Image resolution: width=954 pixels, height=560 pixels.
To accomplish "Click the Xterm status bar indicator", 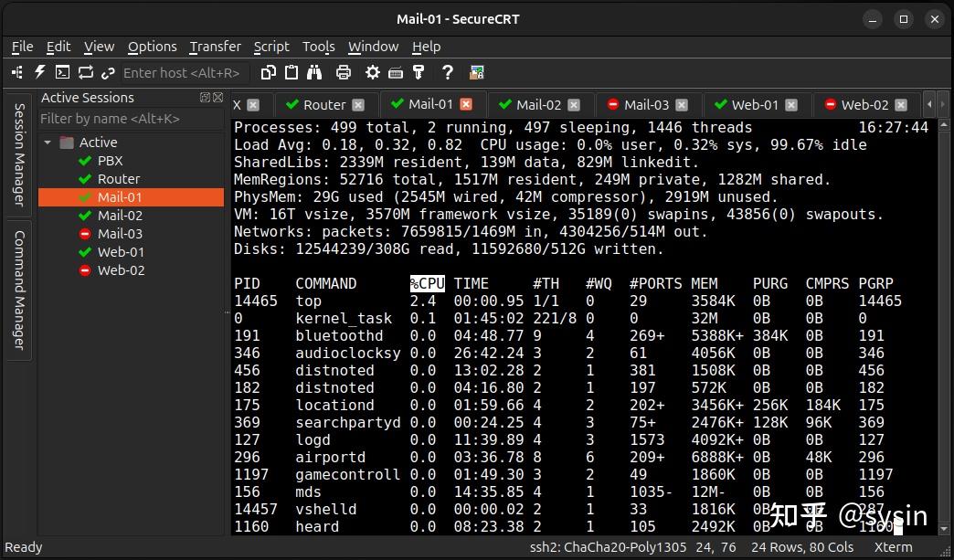I will [893, 547].
